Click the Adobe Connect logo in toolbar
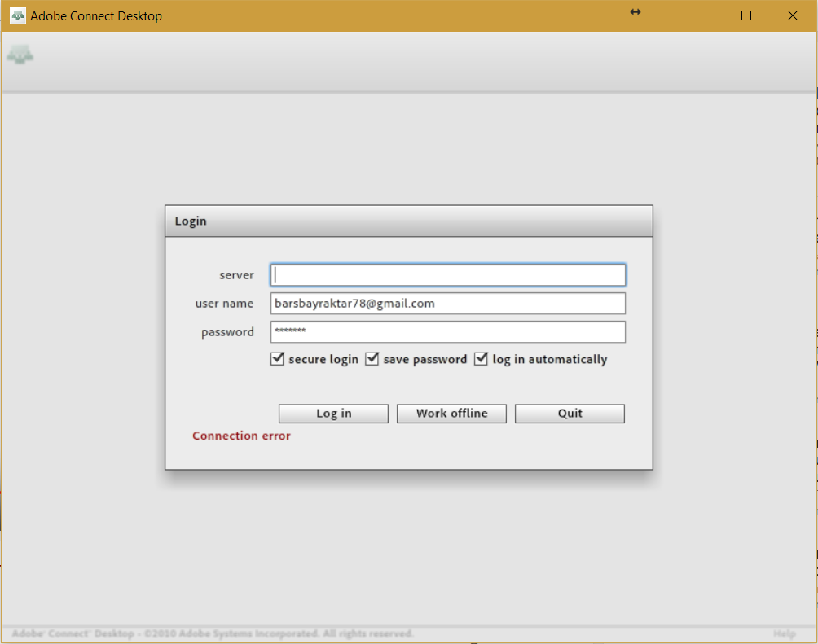The image size is (818, 644). (x=20, y=55)
